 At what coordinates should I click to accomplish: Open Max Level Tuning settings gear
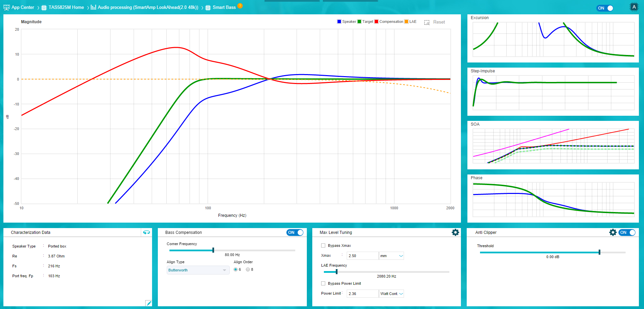pyautogui.click(x=455, y=233)
